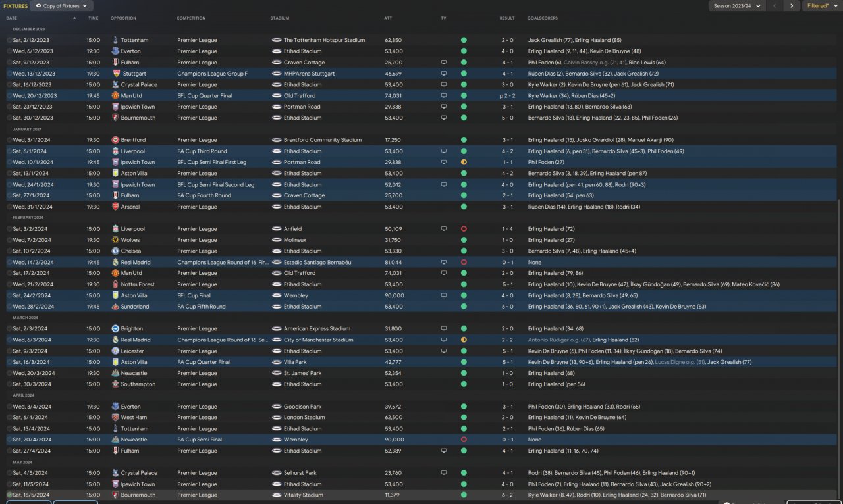
Task: Sort by the Opposition column header
Action: click(x=124, y=18)
